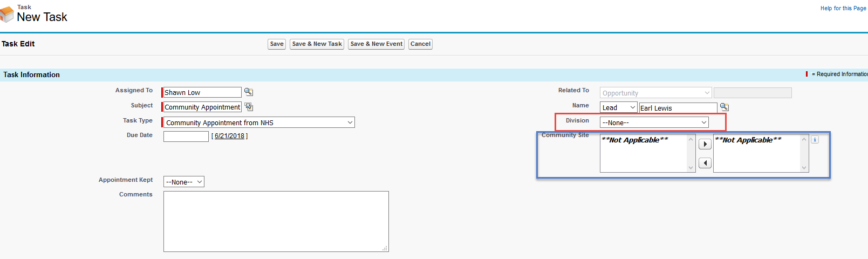Focus the Name field with Earl Lewis
Image resolution: width=868 pixels, height=259 pixels.
[678, 108]
